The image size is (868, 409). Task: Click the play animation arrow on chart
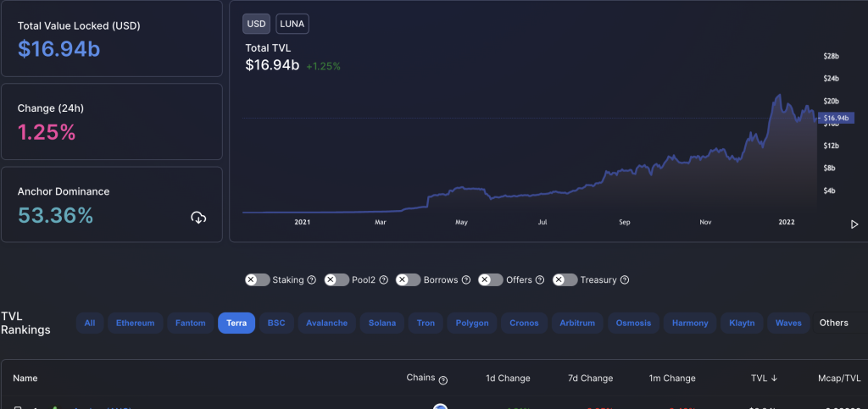(x=854, y=224)
